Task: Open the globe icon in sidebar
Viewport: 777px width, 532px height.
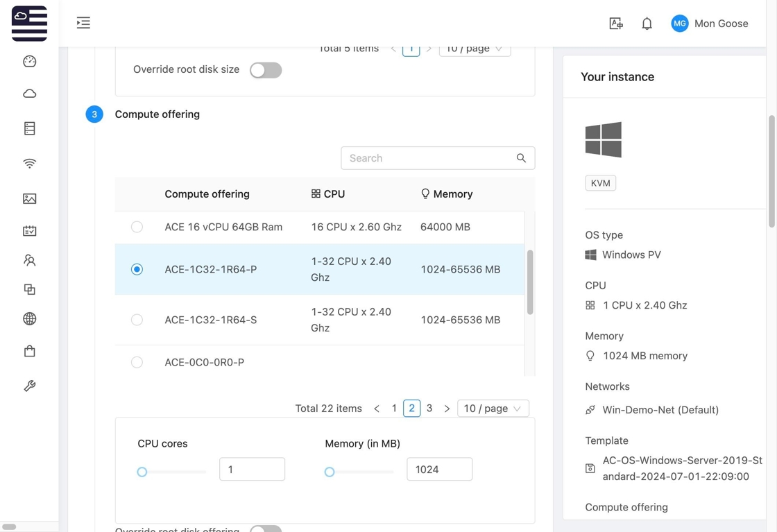Action: (x=29, y=319)
